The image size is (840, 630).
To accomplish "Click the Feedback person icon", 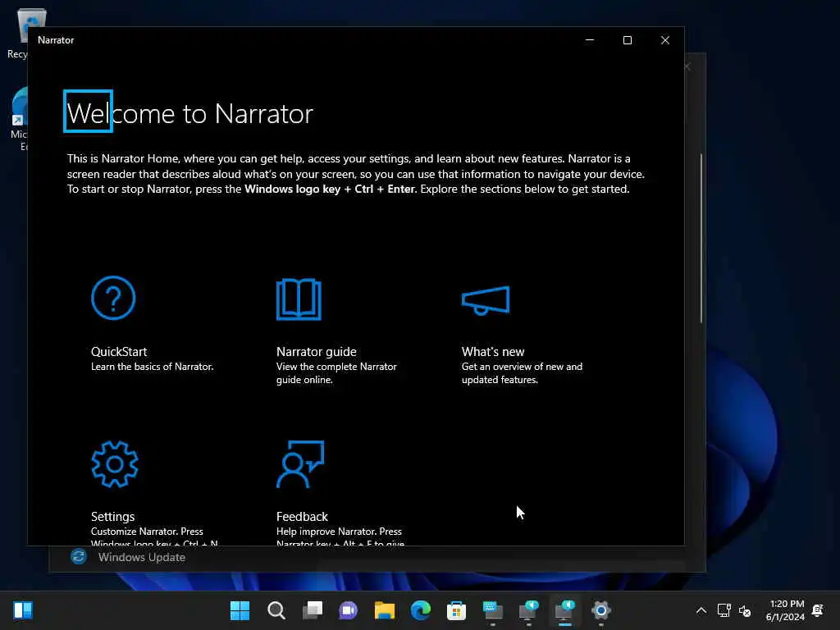I will point(300,464).
